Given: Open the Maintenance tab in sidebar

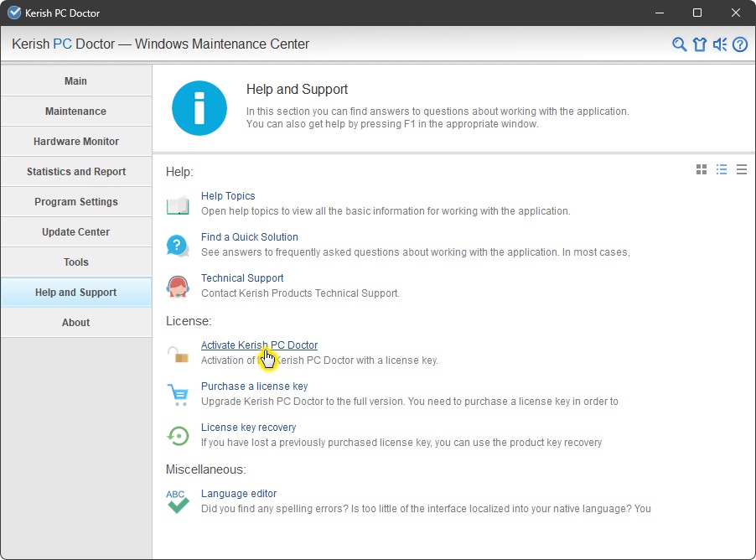Looking at the screenshot, I should pos(75,111).
